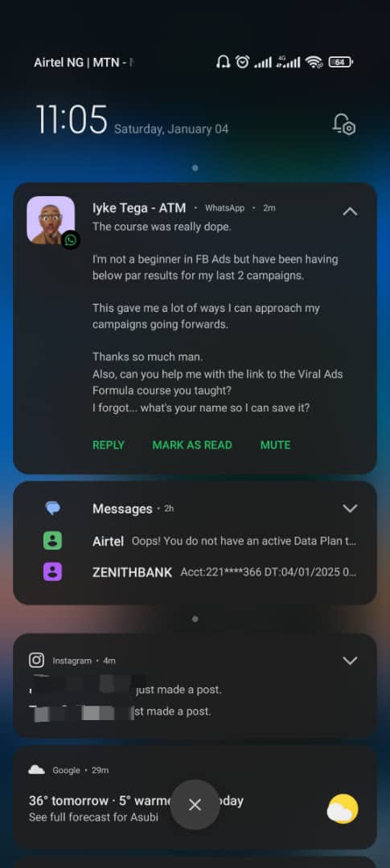The image size is (390, 868).
Task: Tap the Messages app chat-bubble icon
Action: (x=53, y=508)
